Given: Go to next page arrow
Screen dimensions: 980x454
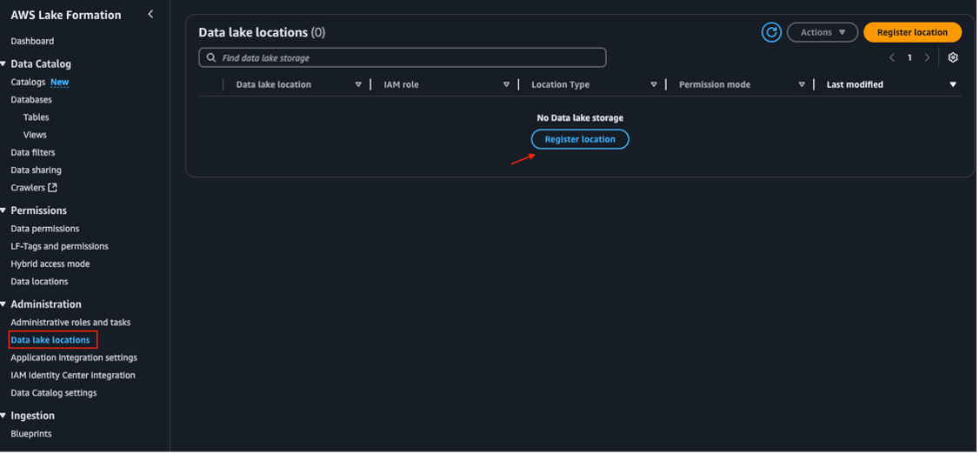Looking at the screenshot, I should [927, 57].
